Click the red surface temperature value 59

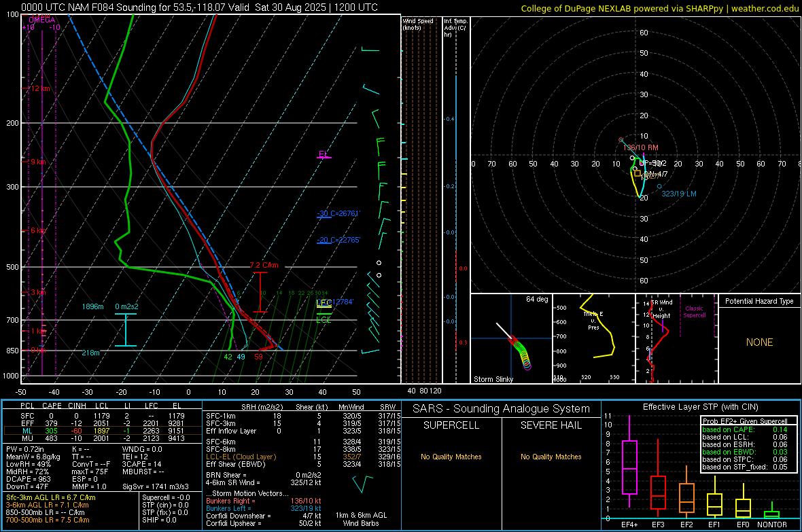tap(258, 357)
